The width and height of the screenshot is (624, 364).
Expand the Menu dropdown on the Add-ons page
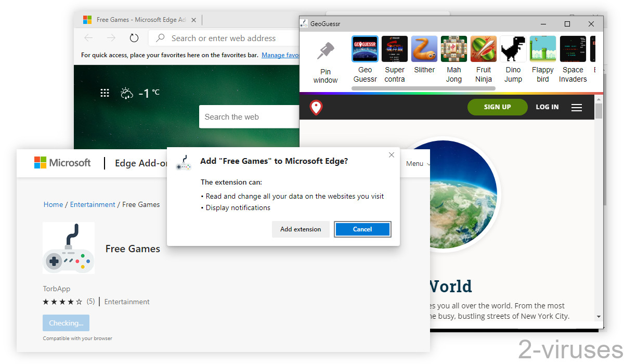pyautogui.click(x=417, y=163)
